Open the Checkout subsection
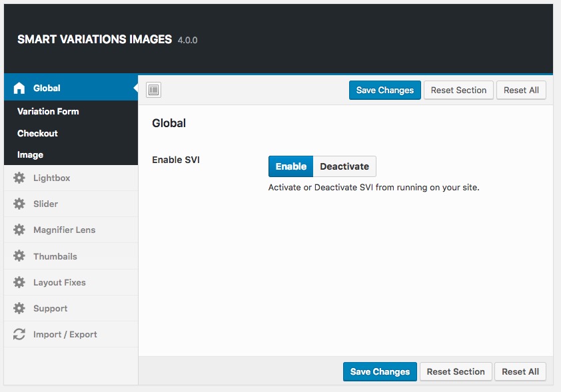 pos(37,133)
